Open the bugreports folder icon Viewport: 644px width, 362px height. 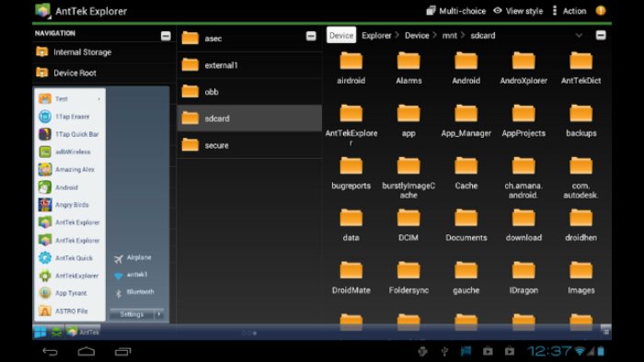[351, 165]
